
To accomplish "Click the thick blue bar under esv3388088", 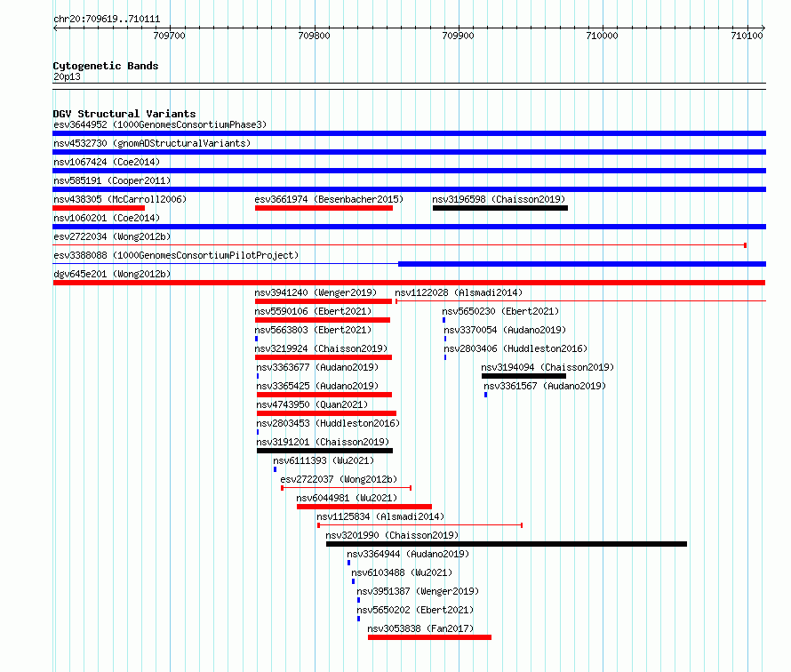I will pyautogui.click(x=582, y=264).
